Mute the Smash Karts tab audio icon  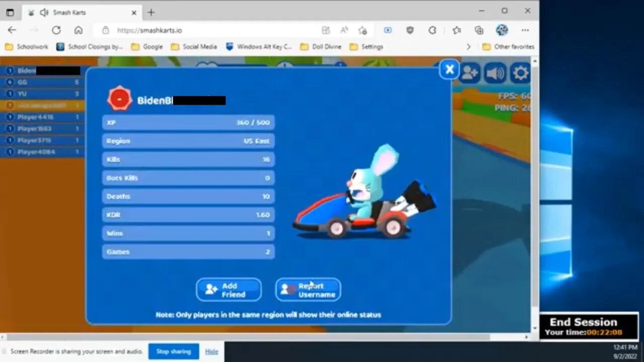point(44,13)
